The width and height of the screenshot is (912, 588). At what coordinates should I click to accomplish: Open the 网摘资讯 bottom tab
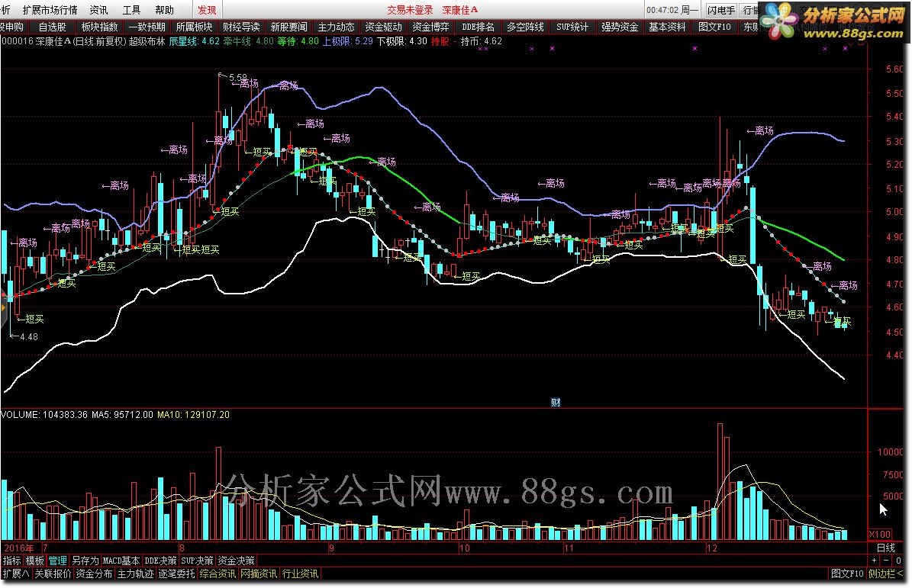(x=259, y=574)
